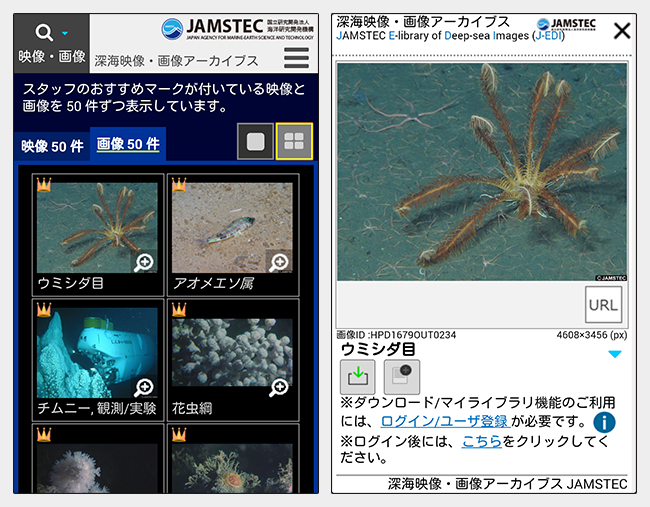Click the JAMSTEC logo in left header
This screenshot has width=650, height=507.
point(237,29)
